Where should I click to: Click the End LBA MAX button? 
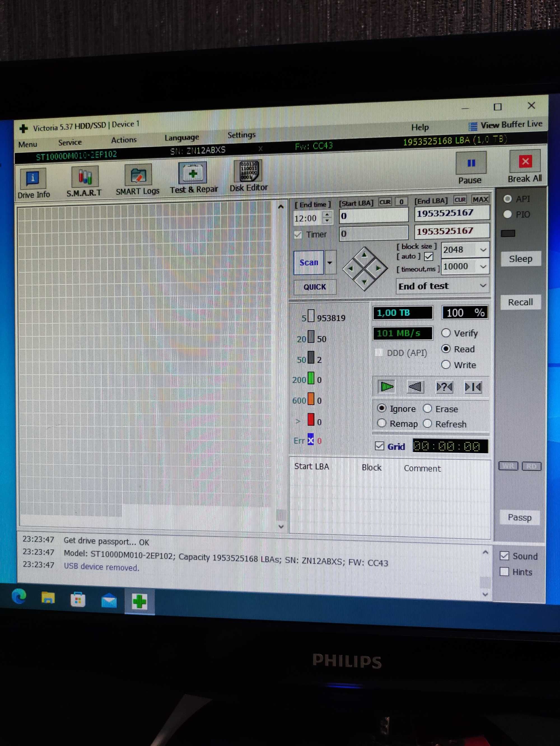480,199
